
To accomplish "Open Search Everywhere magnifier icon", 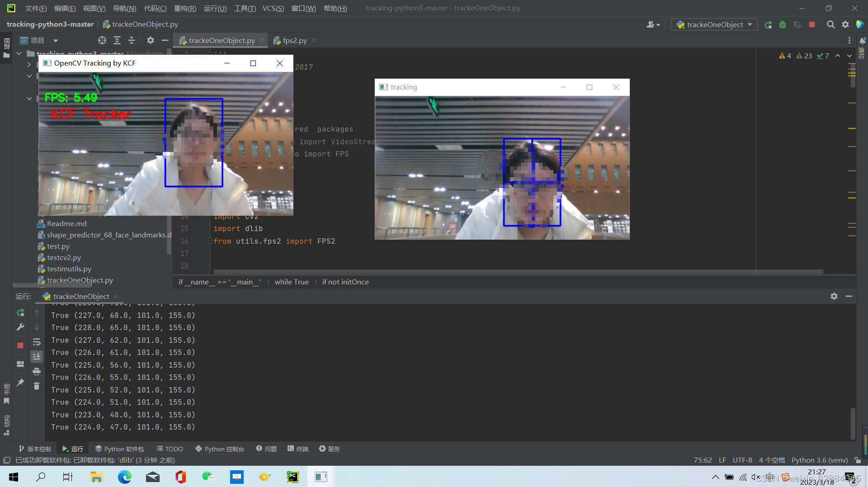I will pyautogui.click(x=830, y=24).
